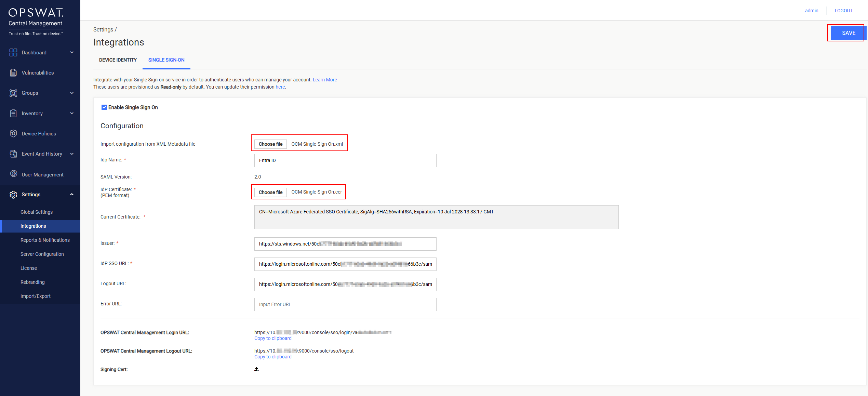
Task: Switch to the Device Identity tab
Action: tap(118, 60)
